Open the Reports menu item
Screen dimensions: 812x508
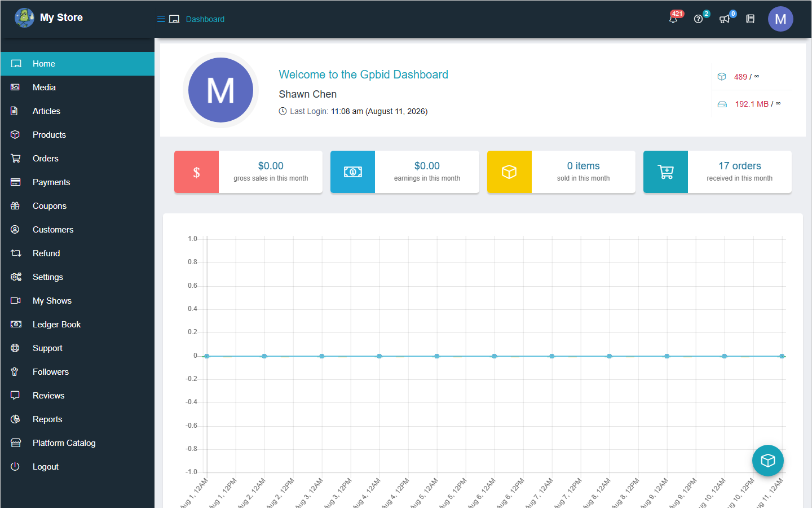[x=77, y=419]
